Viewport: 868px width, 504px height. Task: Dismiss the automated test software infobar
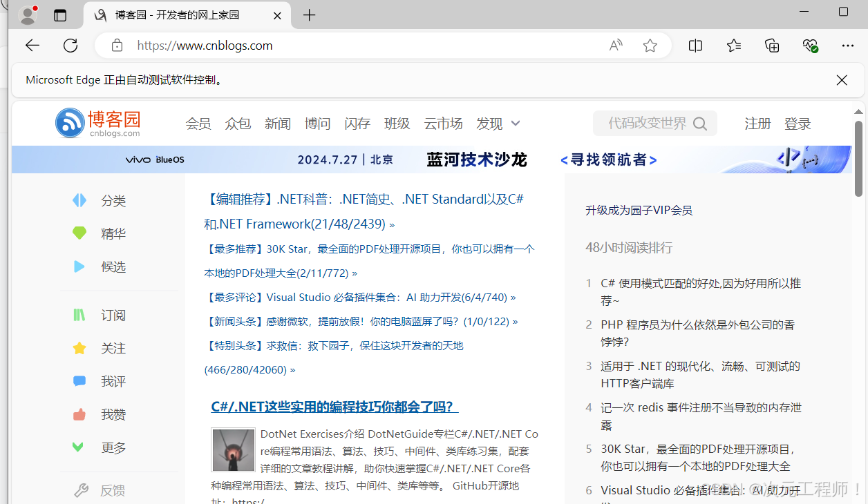[x=842, y=80]
